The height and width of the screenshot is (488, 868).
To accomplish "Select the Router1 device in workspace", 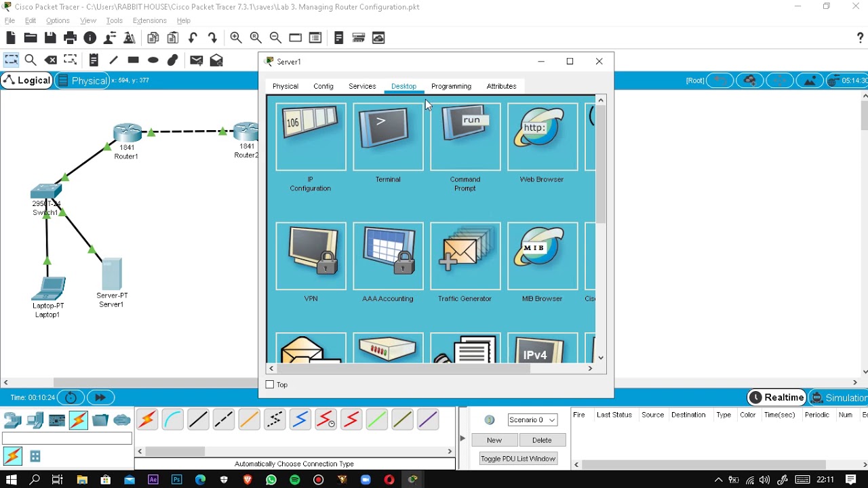I will (127, 132).
